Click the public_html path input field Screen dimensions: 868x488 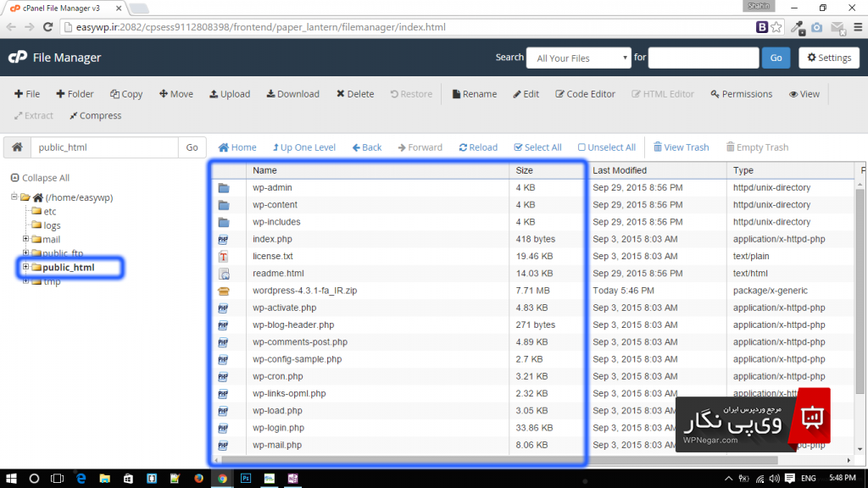104,147
